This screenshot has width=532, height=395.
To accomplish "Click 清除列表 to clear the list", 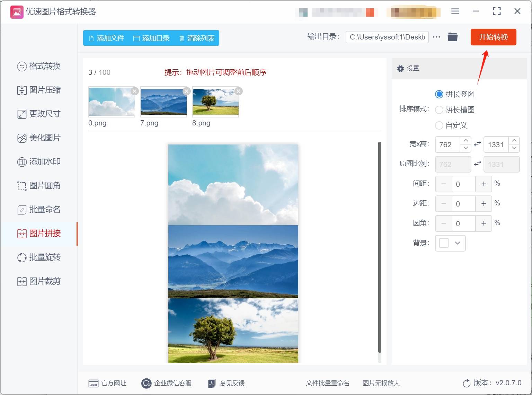I will coord(197,38).
